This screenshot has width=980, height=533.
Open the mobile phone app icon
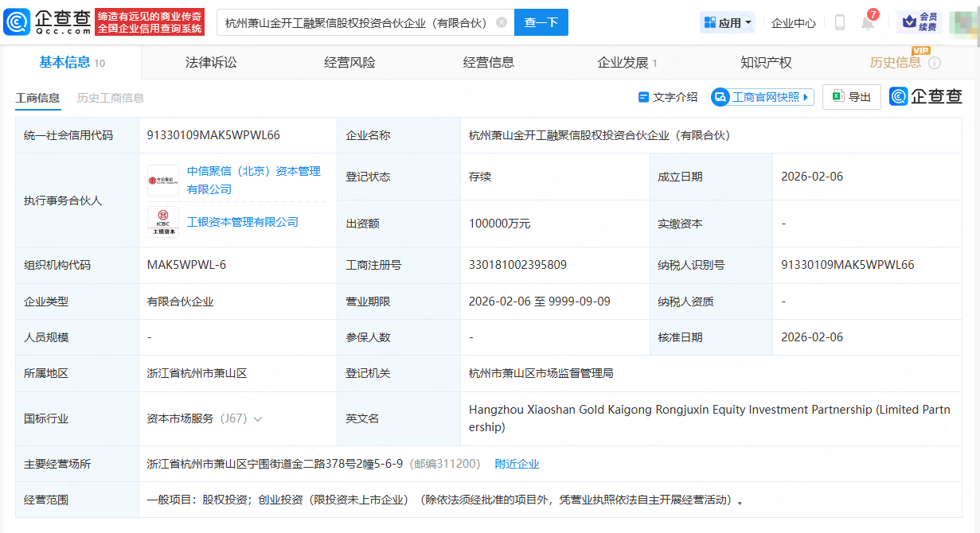tap(839, 22)
